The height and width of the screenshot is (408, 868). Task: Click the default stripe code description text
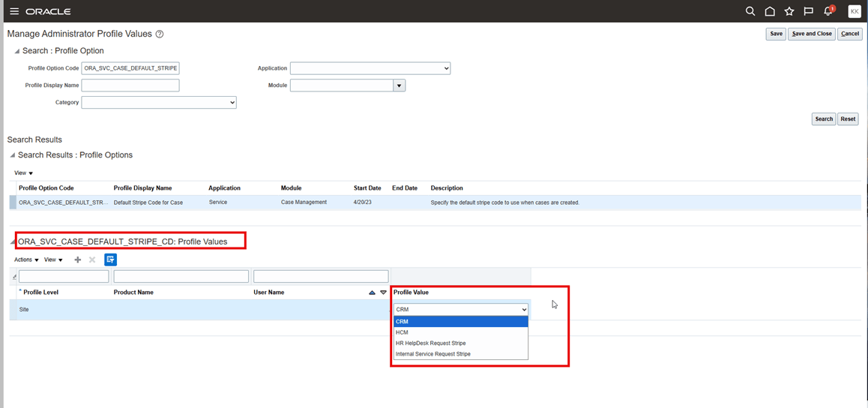click(x=505, y=202)
